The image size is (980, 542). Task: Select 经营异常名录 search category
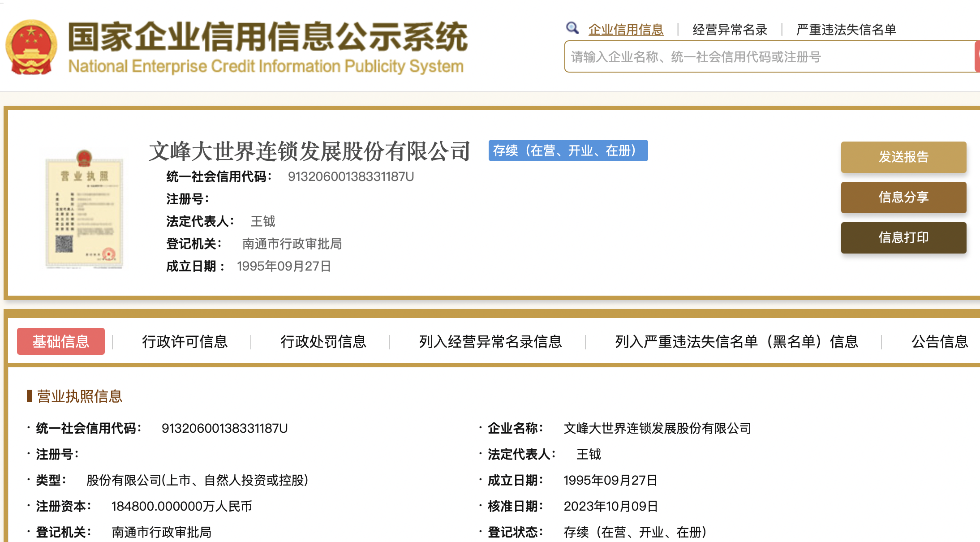tap(730, 30)
